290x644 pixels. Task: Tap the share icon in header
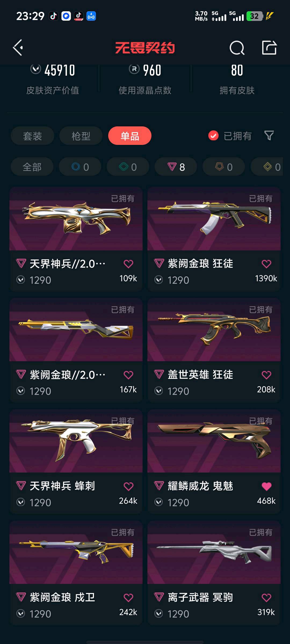(x=269, y=48)
